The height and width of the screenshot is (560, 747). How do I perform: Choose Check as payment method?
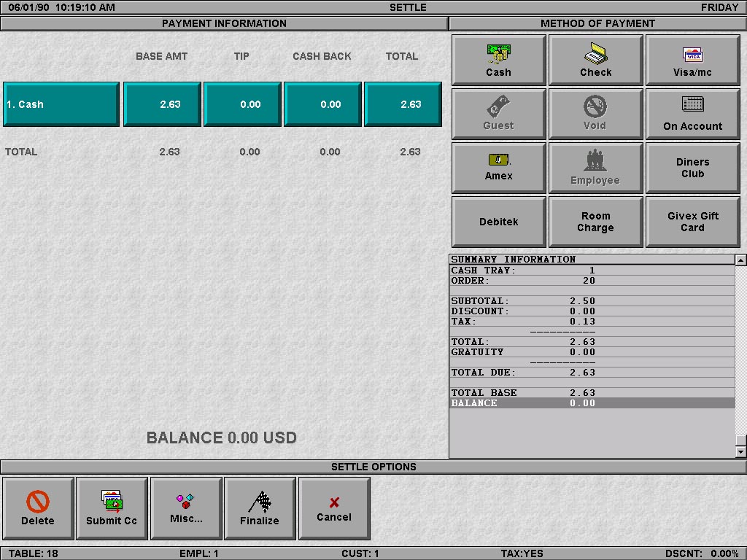595,61
